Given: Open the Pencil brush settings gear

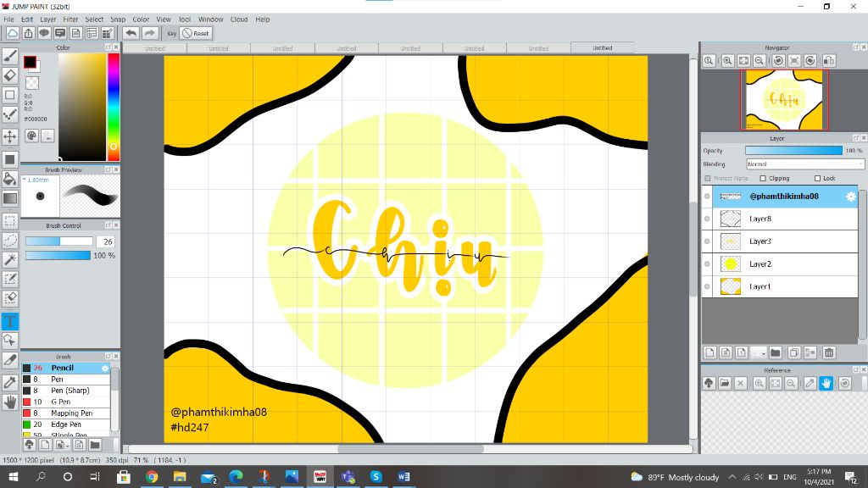Looking at the screenshot, I should click(105, 368).
